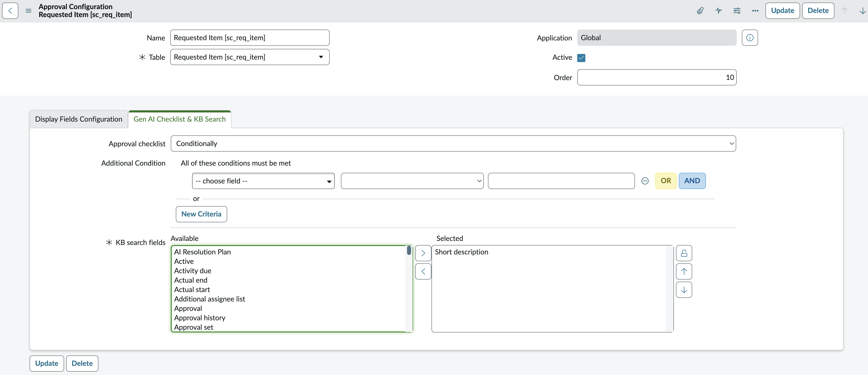
Task: Add an OR condition
Action: (666, 181)
